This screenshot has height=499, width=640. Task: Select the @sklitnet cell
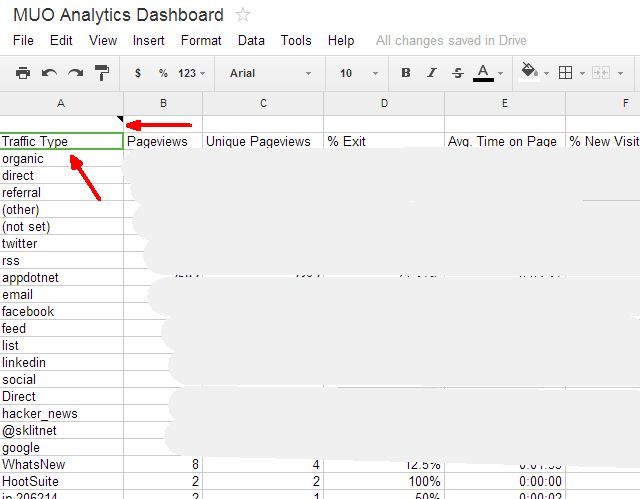[61, 430]
